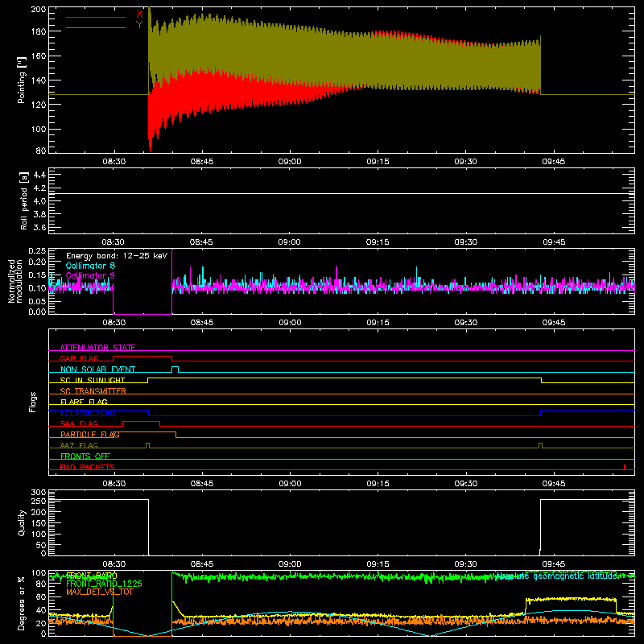Click '0.25' tick on modulation axis
The width and height of the screenshot is (644, 644).
click(38, 251)
